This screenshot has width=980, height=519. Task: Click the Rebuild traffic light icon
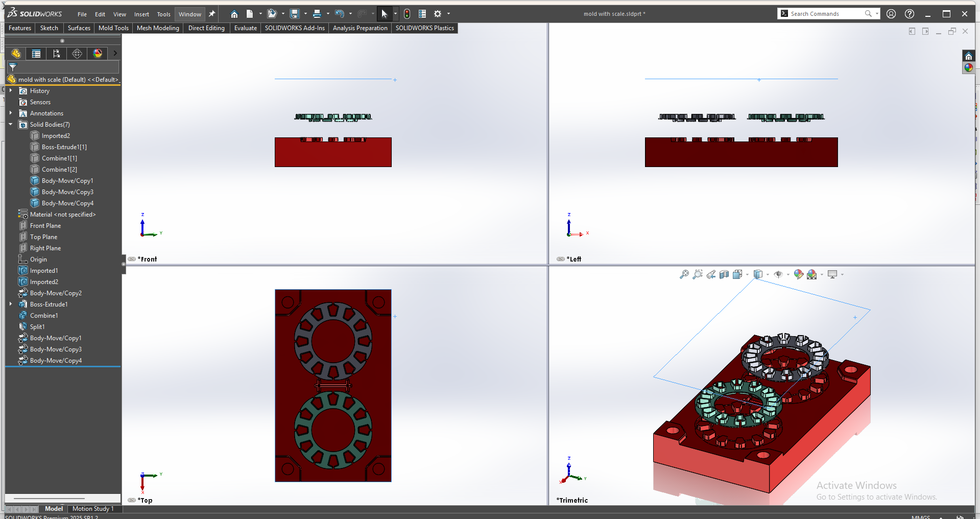click(x=407, y=14)
